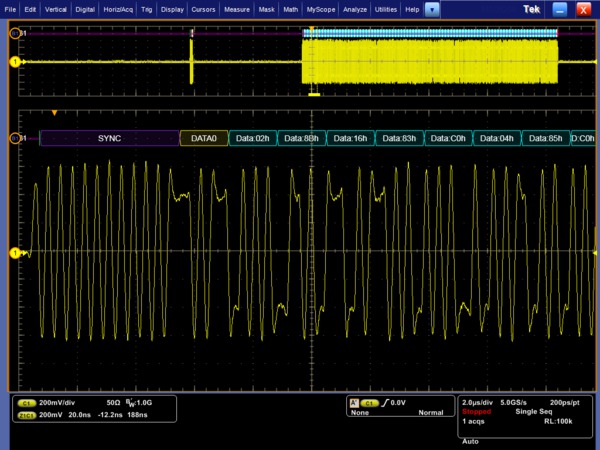
Task: Select the SYNC decoded packet
Action: click(x=109, y=138)
